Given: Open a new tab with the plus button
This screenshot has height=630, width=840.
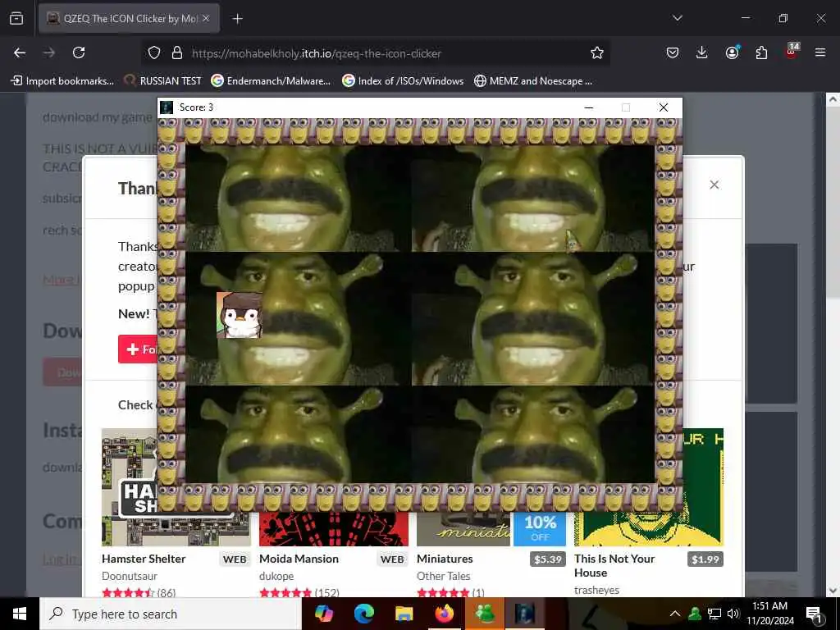Looking at the screenshot, I should click(x=237, y=19).
